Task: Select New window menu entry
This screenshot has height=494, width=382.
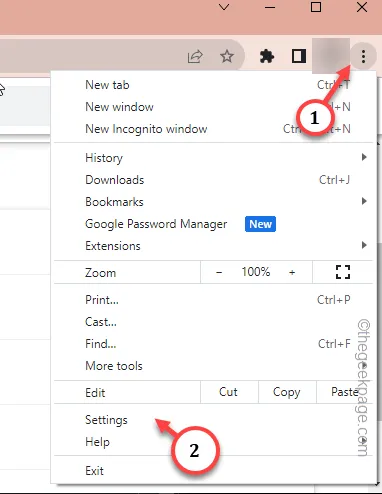Action: click(x=213, y=107)
